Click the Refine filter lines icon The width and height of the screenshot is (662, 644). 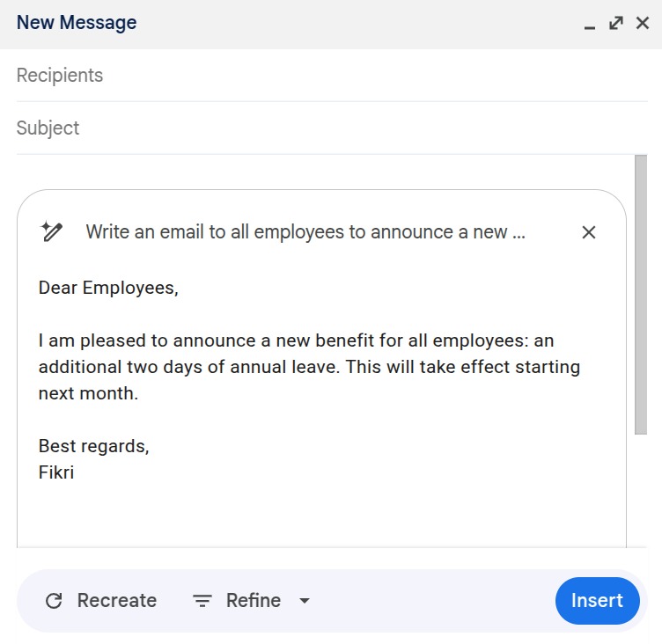tap(202, 601)
